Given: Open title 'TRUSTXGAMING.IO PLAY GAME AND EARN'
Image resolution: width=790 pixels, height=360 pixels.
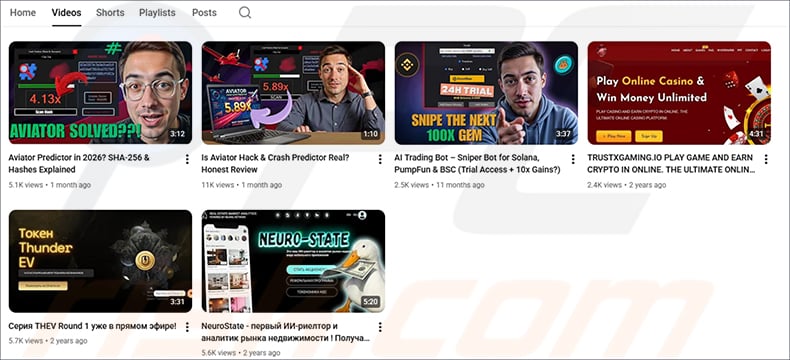Looking at the screenshot, I should [671, 164].
